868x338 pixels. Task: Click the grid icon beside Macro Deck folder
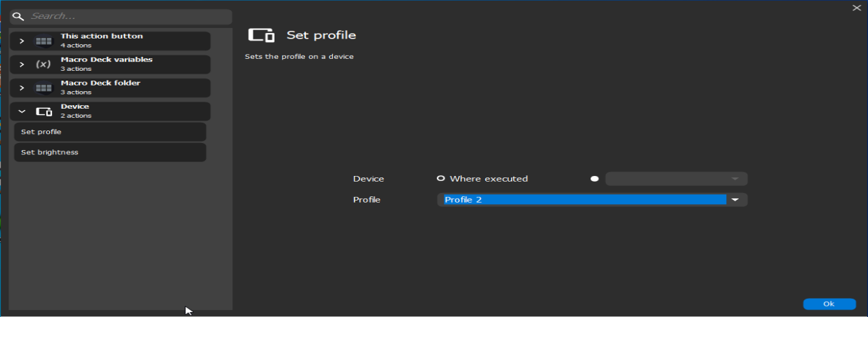[x=44, y=88]
